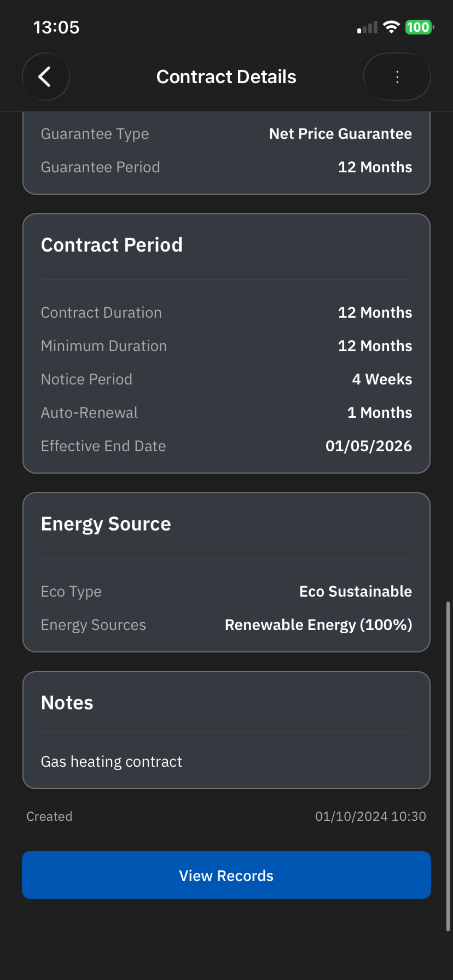Tap the Contract Details title

pos(226,77)
